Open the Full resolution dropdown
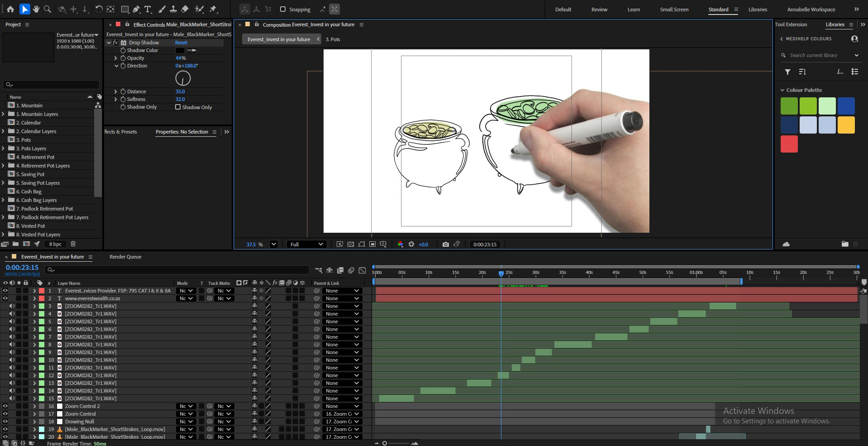868x446 pixels. point(306,244)
